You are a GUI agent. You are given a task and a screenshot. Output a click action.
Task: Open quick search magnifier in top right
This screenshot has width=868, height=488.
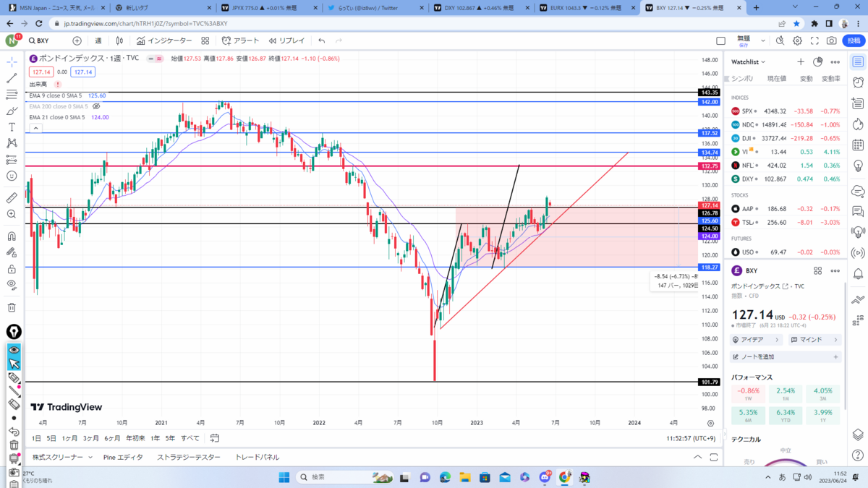780,40
